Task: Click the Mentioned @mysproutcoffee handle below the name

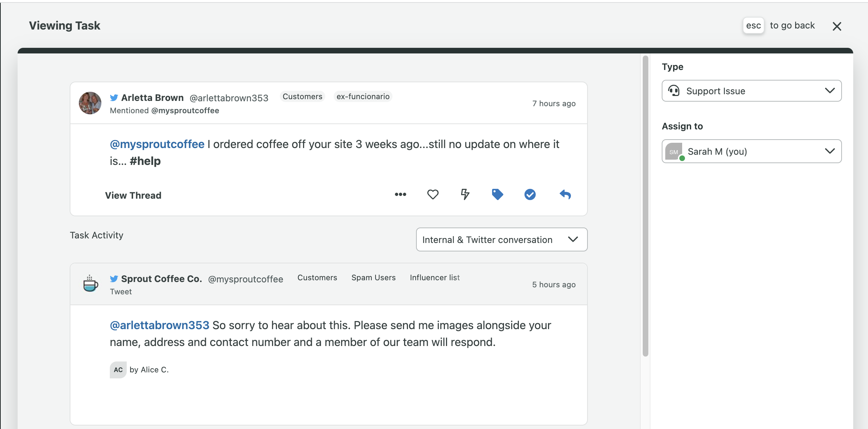Action: pyautogui.click(x=185, y=110)
